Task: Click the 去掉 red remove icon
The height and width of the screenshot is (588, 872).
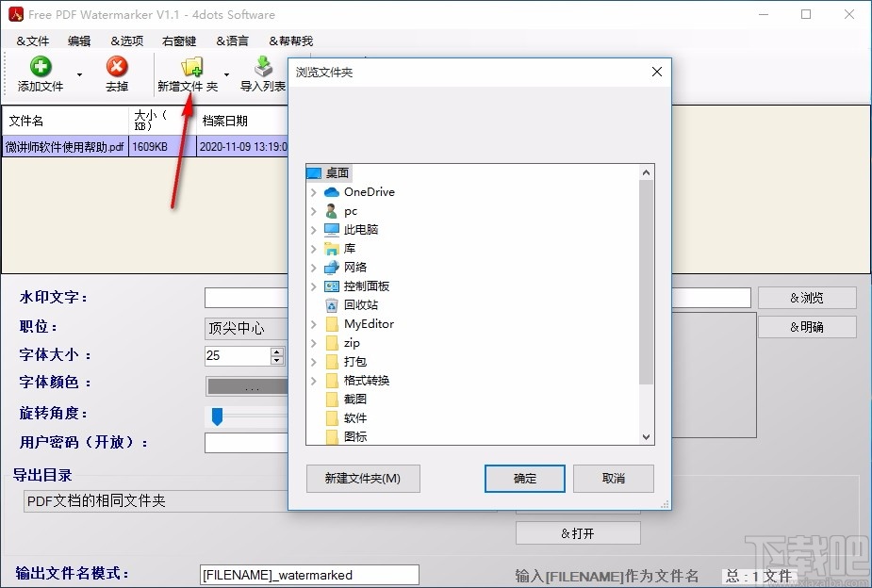Action: coord(117,68)
